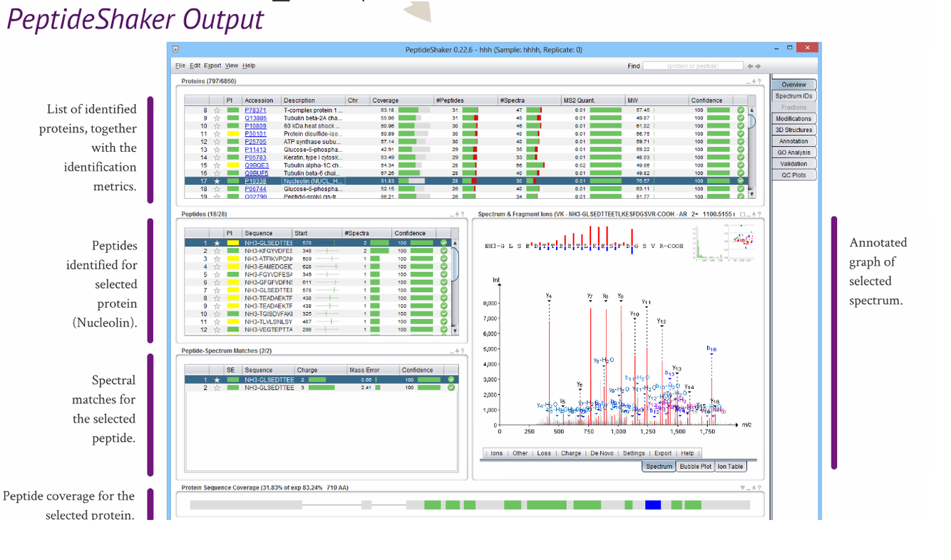This screenshot has height=560, width=951.
Task: Click yellow PI indicator of P30101 row
Action: coord(233,134)
